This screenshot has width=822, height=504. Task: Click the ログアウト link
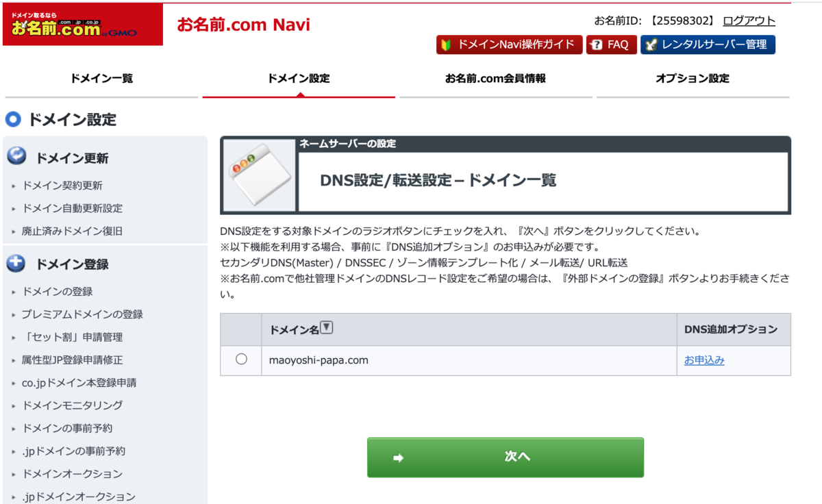pos(748,21)
